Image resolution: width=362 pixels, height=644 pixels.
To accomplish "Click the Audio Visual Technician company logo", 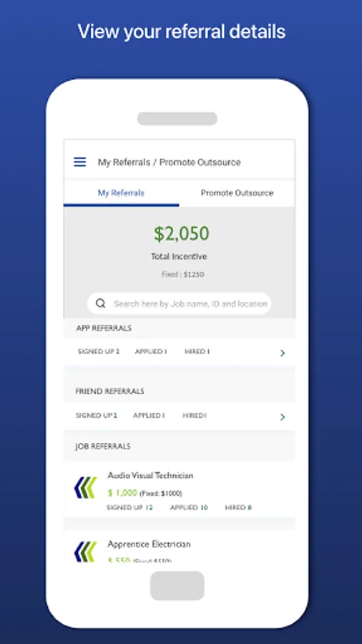I will [x=85, y=487].
